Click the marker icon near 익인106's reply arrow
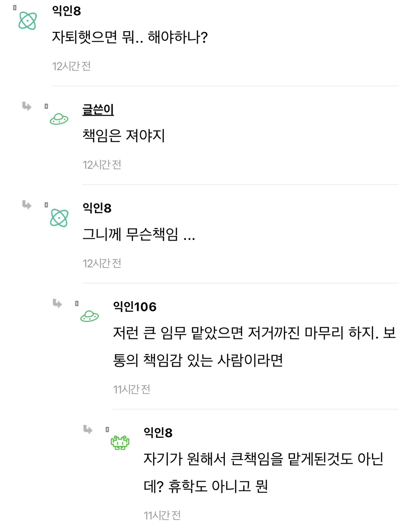This screenshot has width=409, height=532. 76,303
